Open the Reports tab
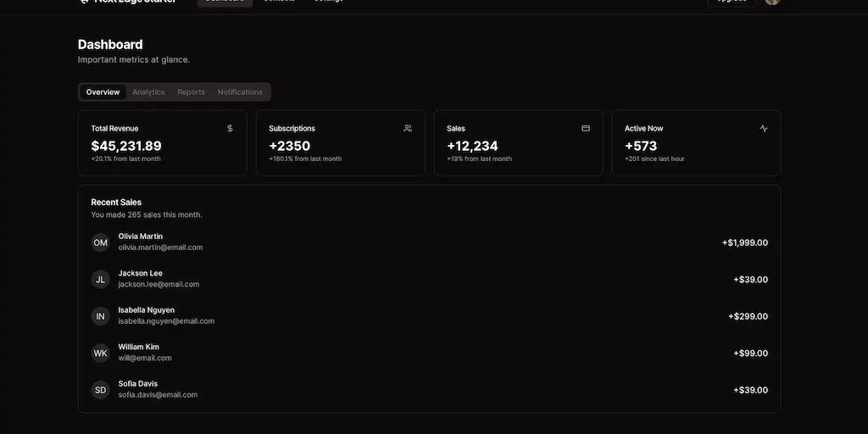868x434 pixels. [191, 92]
